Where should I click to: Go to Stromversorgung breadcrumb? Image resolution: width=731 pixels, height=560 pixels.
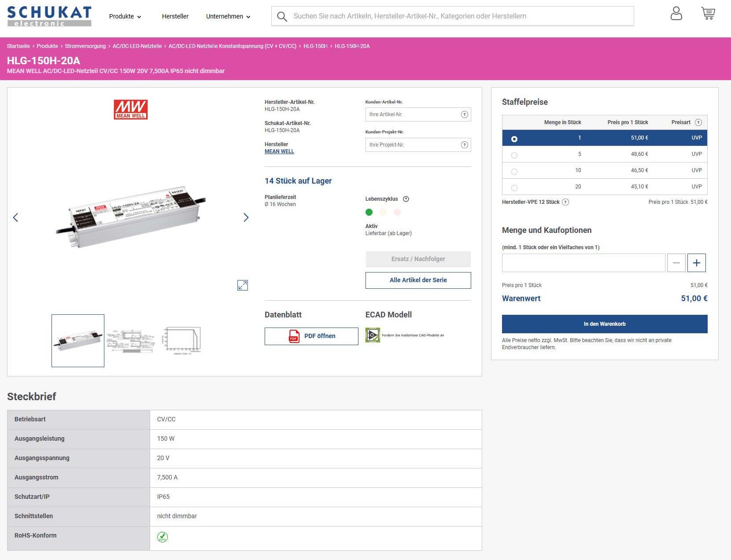(x=85, y=46)
